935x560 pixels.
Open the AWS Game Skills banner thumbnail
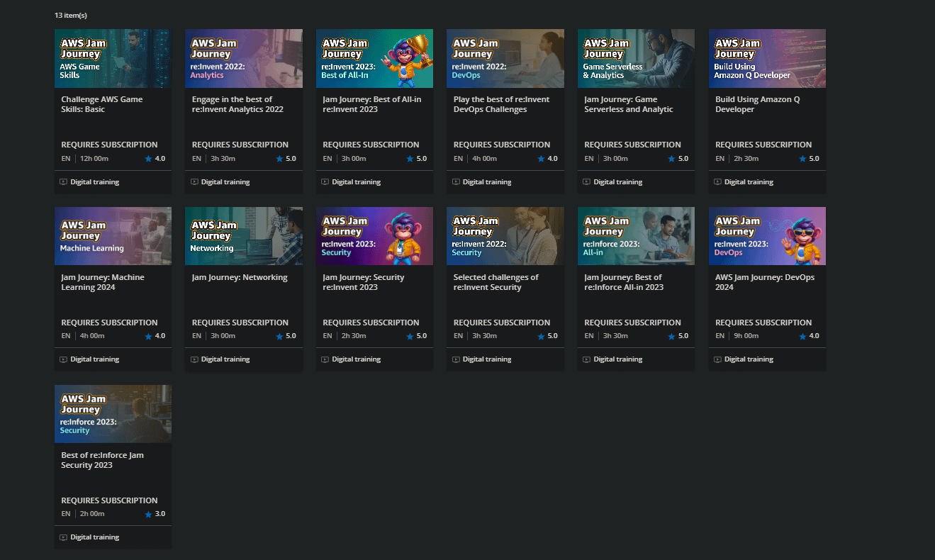[x=113, y=58]
